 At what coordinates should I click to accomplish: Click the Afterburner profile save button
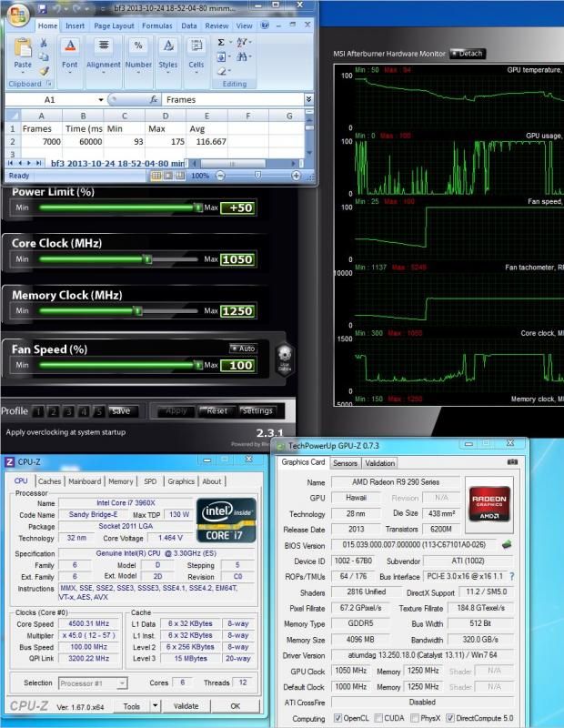click(x=121, y=411)
